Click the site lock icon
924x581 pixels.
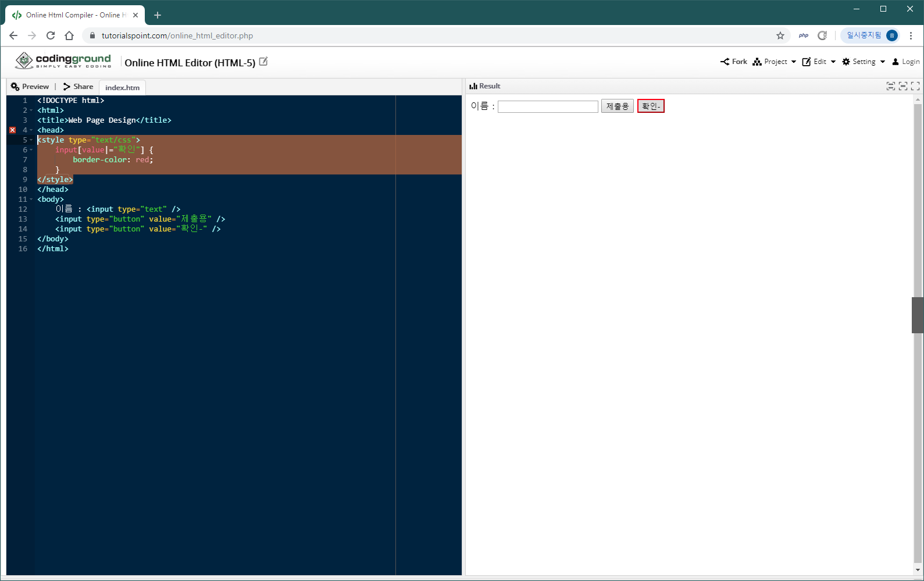click(92, 35)
